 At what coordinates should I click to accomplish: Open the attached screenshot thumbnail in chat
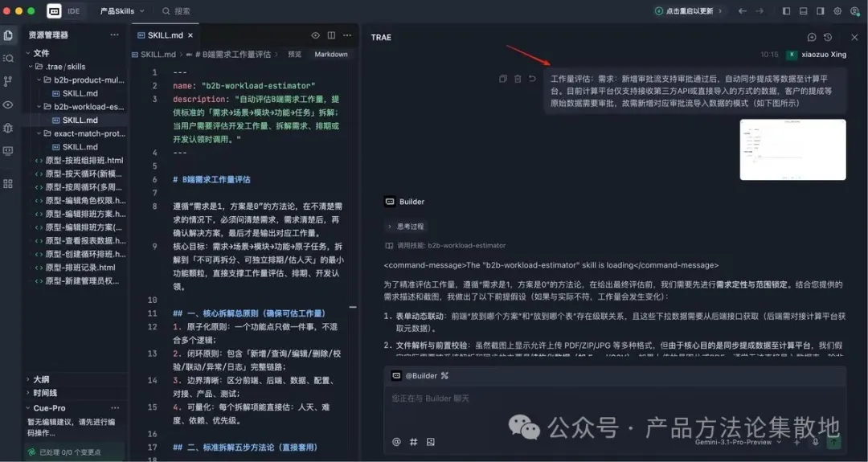point(792,149)
